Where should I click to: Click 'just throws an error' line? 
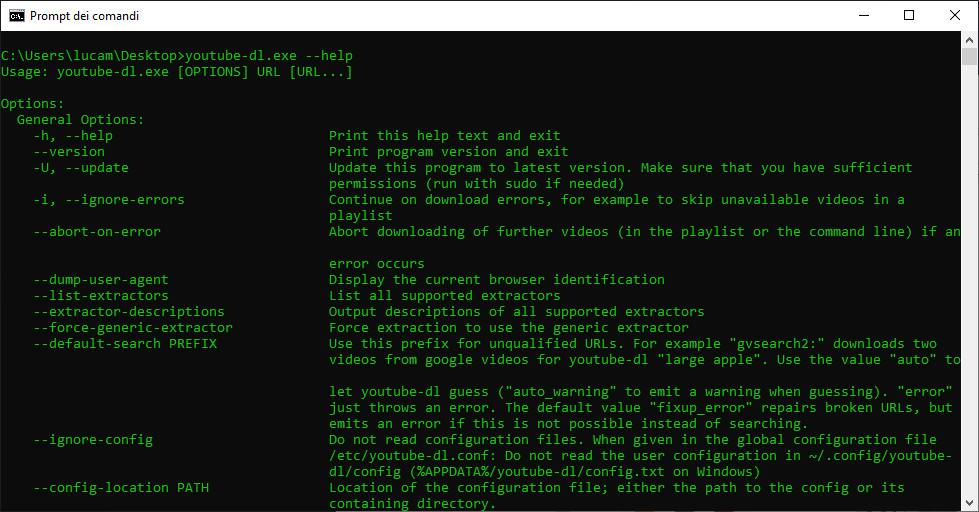click(x=641, y=408)
